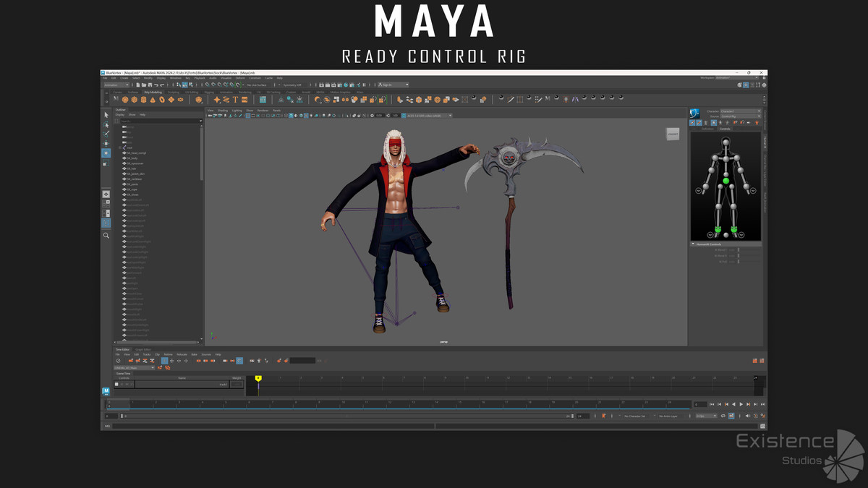The image size is (868, 488).
Task: Click the search magnifier in left toolbox
Action: [x=106, y=236]
